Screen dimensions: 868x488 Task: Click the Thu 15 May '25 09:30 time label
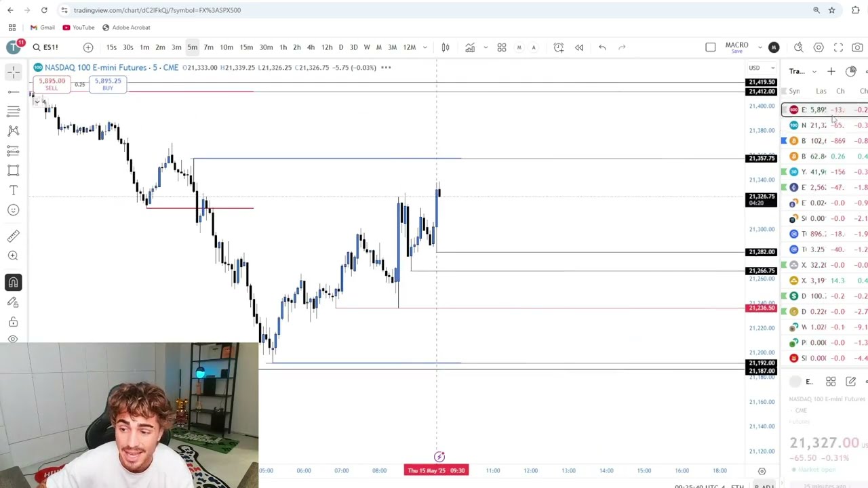pyautogui.click(x=436, y=470)
